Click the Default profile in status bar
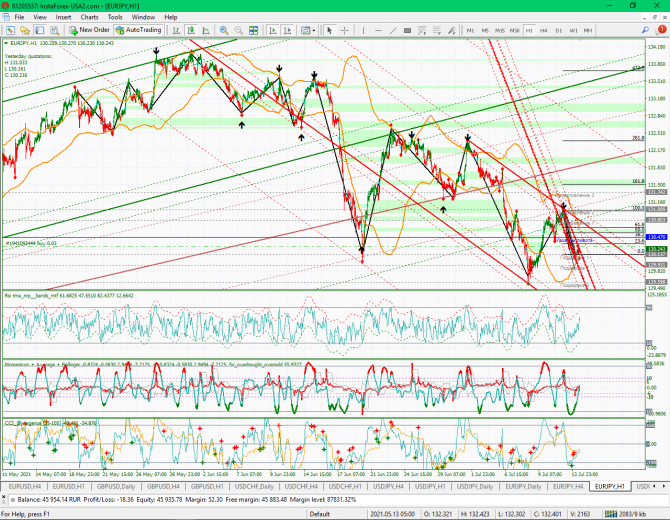 [320, 514]
